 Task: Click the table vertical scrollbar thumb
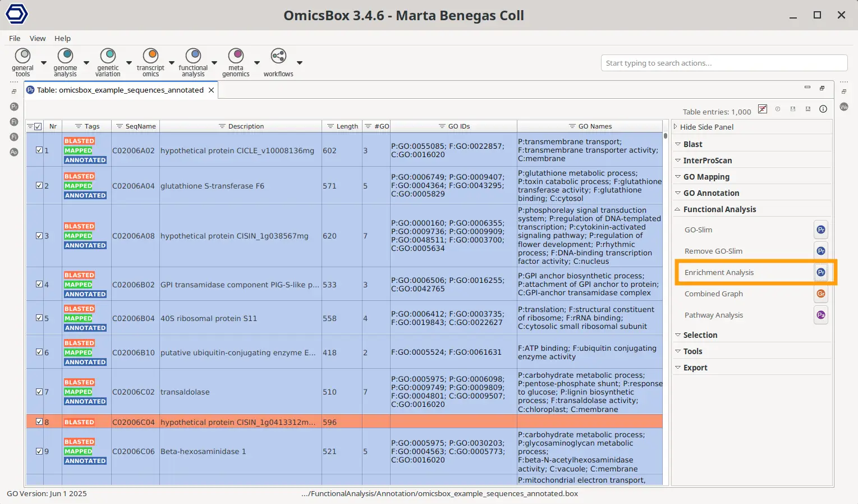[x=666, y=135]
